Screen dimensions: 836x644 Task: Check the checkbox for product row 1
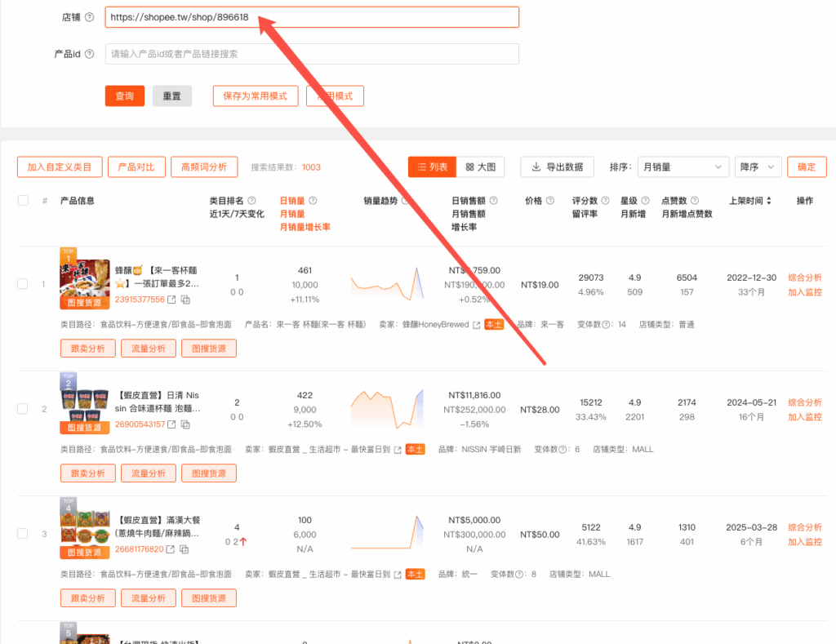tap(23, 284)
